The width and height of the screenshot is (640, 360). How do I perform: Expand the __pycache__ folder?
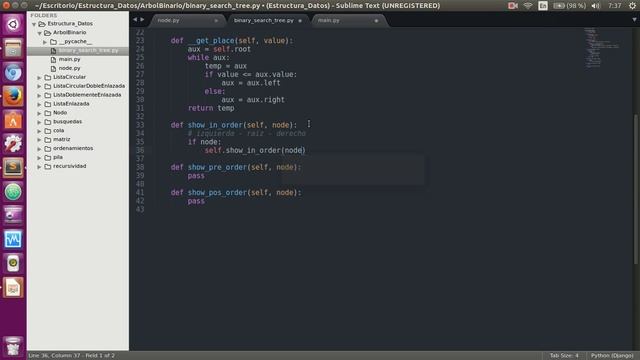pos(45,42)
